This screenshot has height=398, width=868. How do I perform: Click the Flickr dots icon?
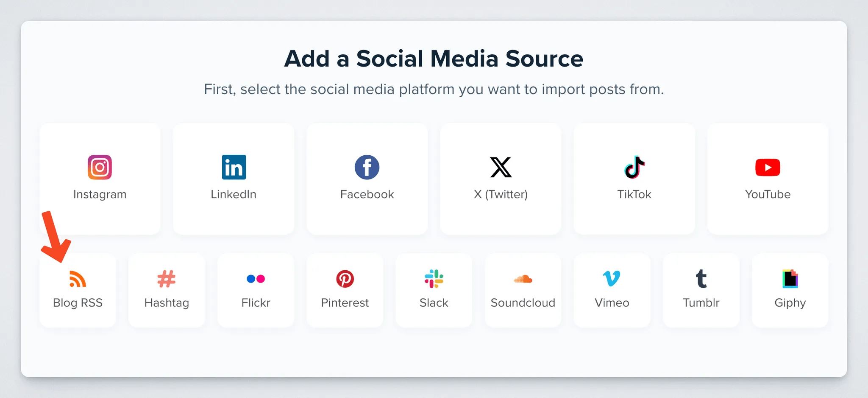(256, 279)
